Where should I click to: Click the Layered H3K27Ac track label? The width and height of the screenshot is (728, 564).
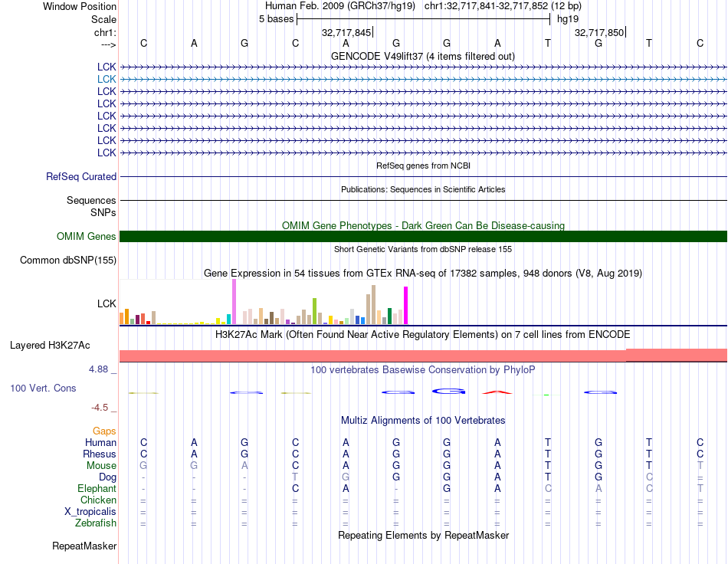pyautogui.click(x=50, y=346)
